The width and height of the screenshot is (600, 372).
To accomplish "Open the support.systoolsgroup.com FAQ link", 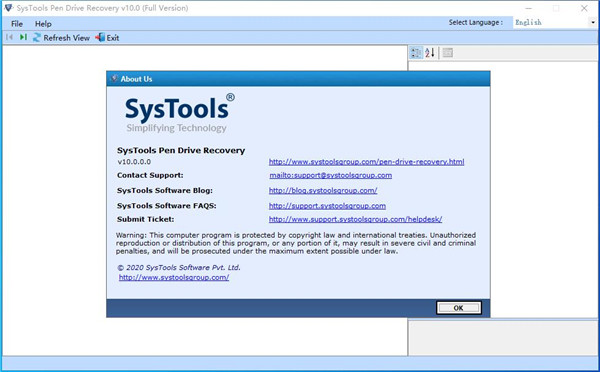I will 327,206.
